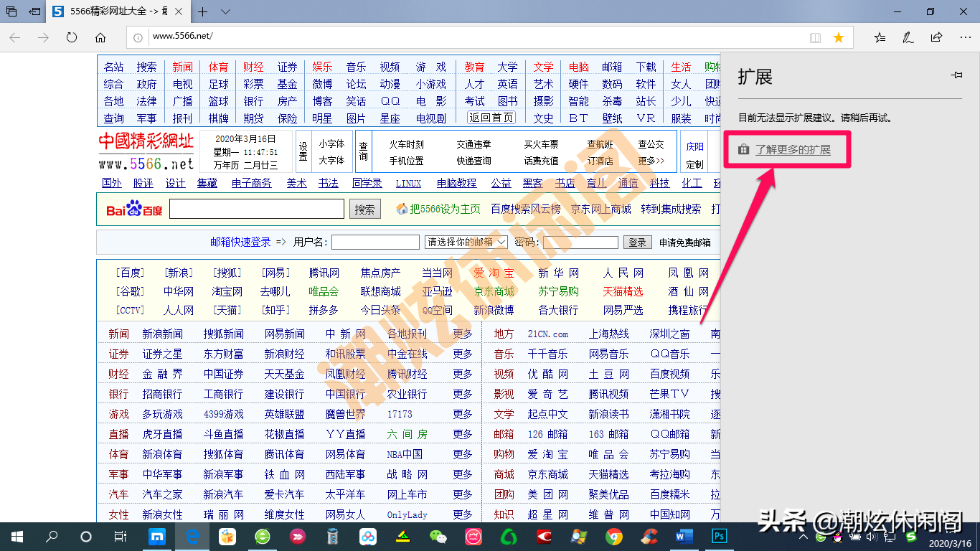Click the address bar URL www.5566.net
This screenshot has width=980, height=551.
click(183, 36)
